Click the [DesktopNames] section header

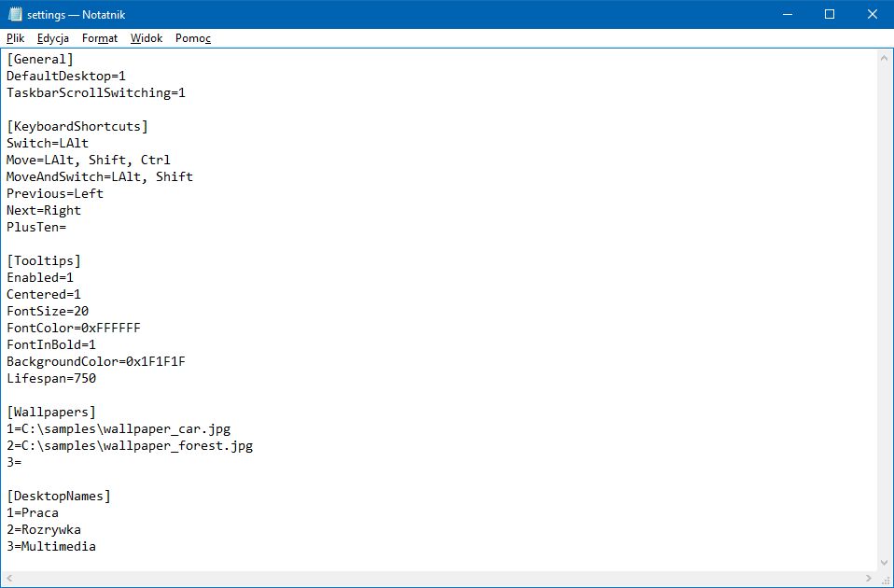pos(59,497)
